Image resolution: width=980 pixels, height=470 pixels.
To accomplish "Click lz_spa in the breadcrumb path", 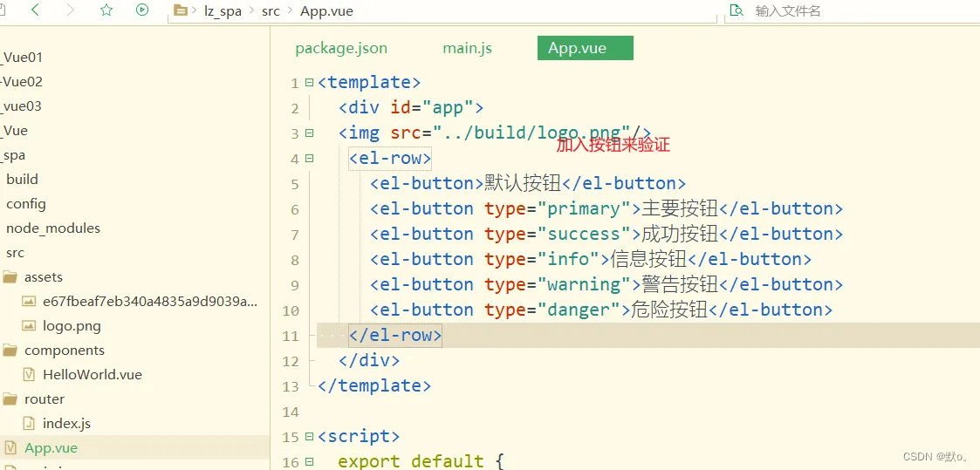I will coord(223,11).
